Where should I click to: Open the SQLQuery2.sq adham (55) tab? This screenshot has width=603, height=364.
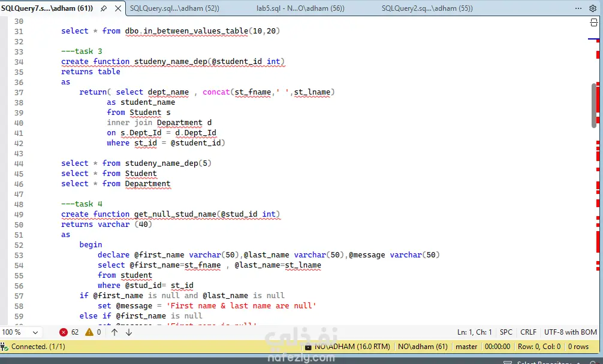pos(427,8)
